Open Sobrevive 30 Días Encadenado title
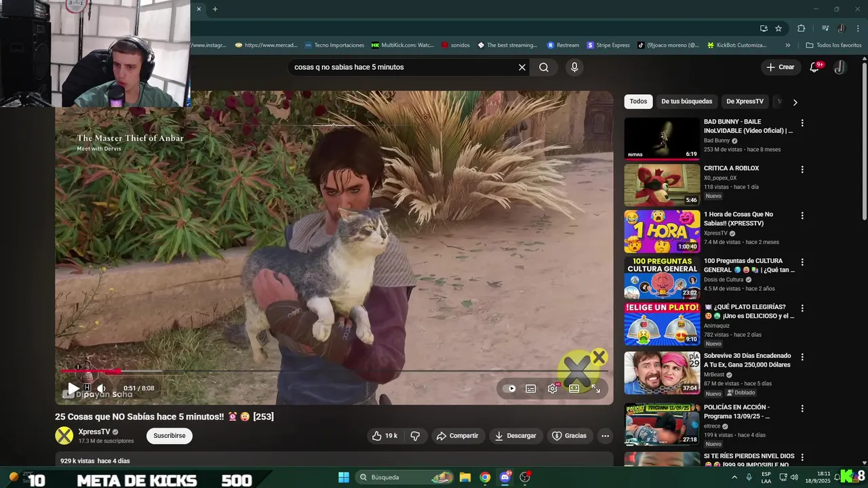The width and height of the screenshot is (868, 488). click(747, 360)
